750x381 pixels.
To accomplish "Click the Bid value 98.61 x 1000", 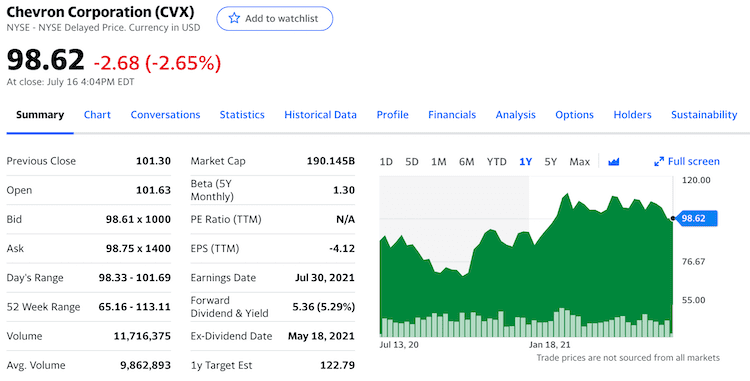I will point(138,219).
